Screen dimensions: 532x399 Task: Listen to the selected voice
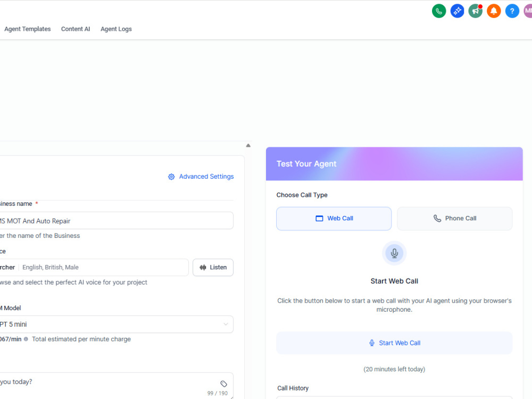coord(213,268)
